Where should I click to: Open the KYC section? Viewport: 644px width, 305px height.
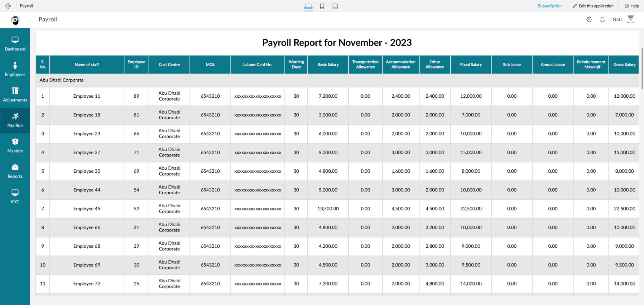[x=15, y=196]
